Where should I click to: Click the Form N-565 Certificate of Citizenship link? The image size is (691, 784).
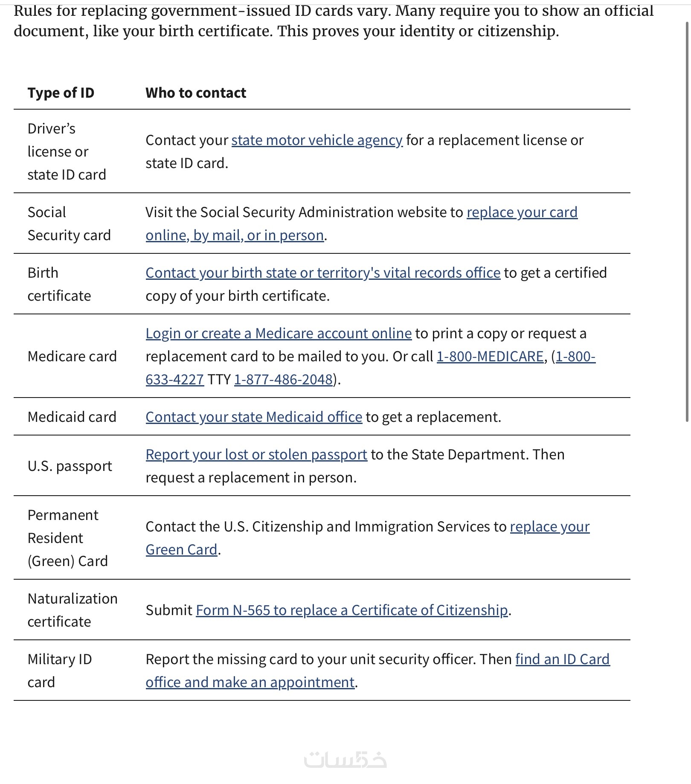pyautogui.click(x=351, y=610)
